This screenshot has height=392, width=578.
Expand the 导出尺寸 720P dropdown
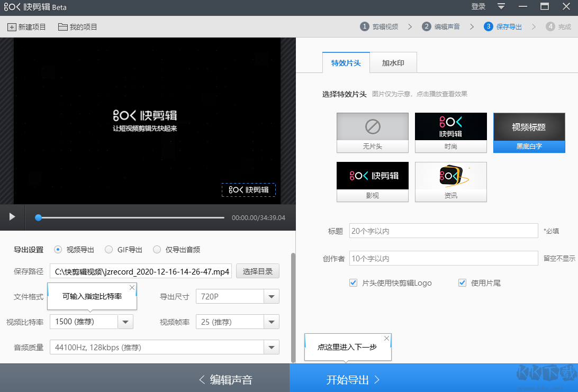click(x=272, y=297)
